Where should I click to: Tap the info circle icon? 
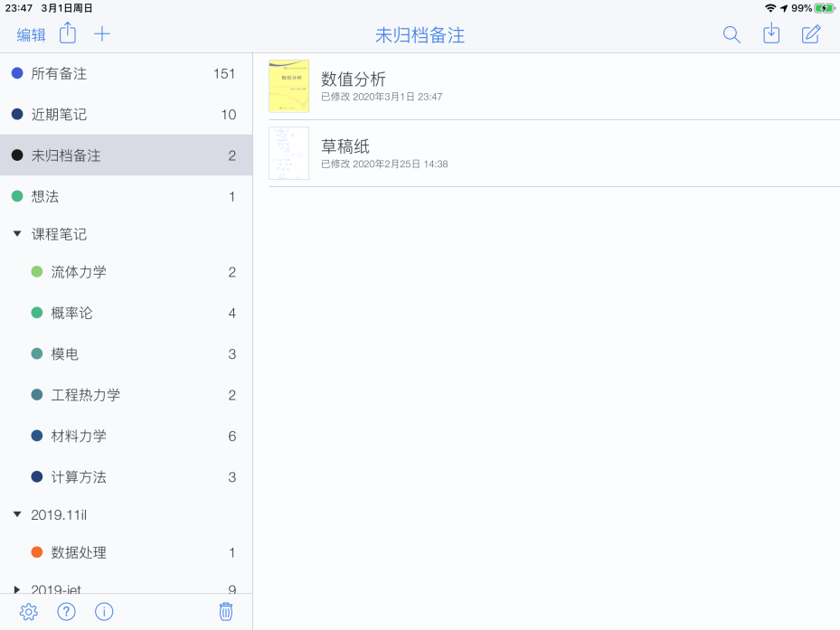point(104,612)
